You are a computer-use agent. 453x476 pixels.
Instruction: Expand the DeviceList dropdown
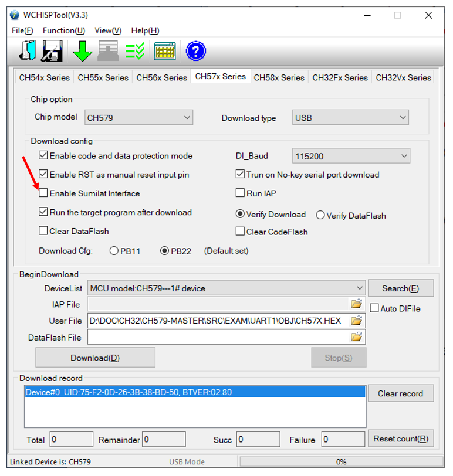(x=226, y=288)
